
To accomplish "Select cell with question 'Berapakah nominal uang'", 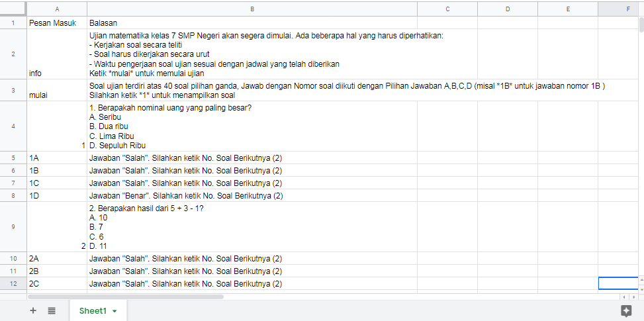I will (252, 126).
